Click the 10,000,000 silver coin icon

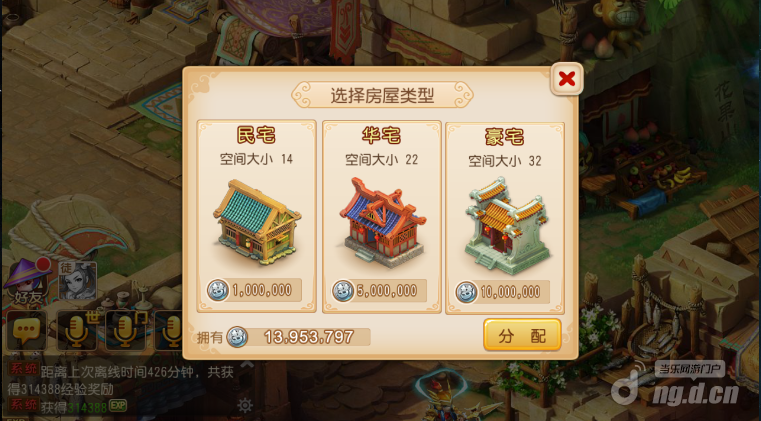(x=466, y=292)
